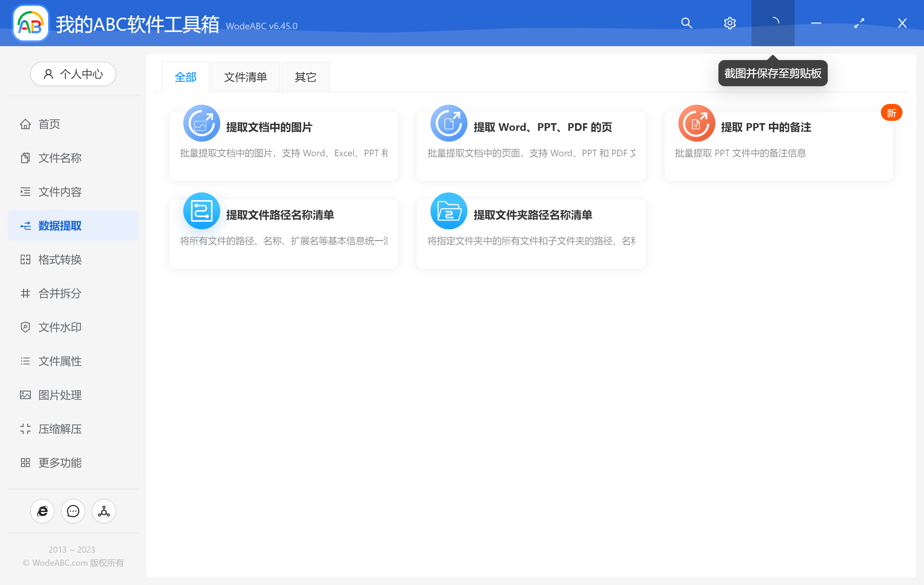Open the chat feedback bubble icon
The height and width of the screenshot is (585, 924).
tap(73, 511)
